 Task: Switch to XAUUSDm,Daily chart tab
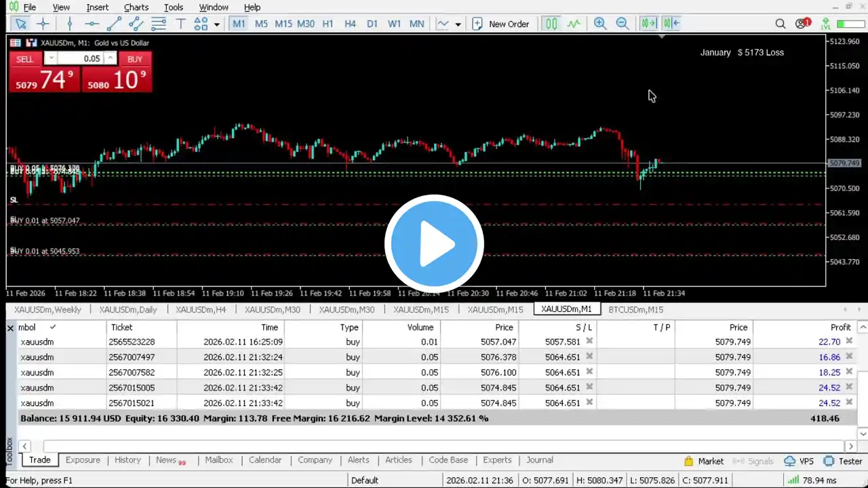pos(128,310)
